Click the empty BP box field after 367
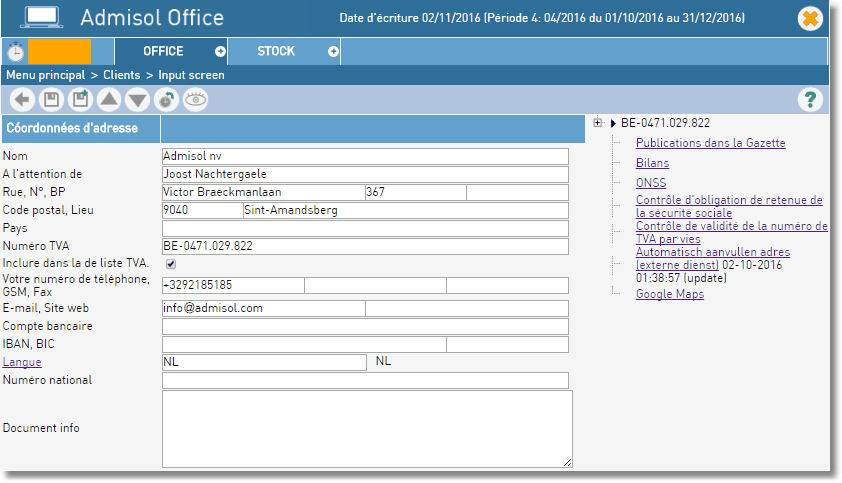The width and height of the screenshot is (842, 483). (x=518, y=192)
